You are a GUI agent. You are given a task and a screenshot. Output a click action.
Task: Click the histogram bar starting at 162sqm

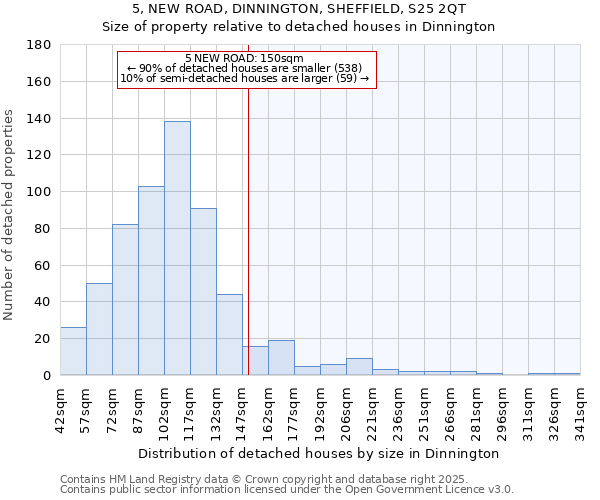pos(282,358)
